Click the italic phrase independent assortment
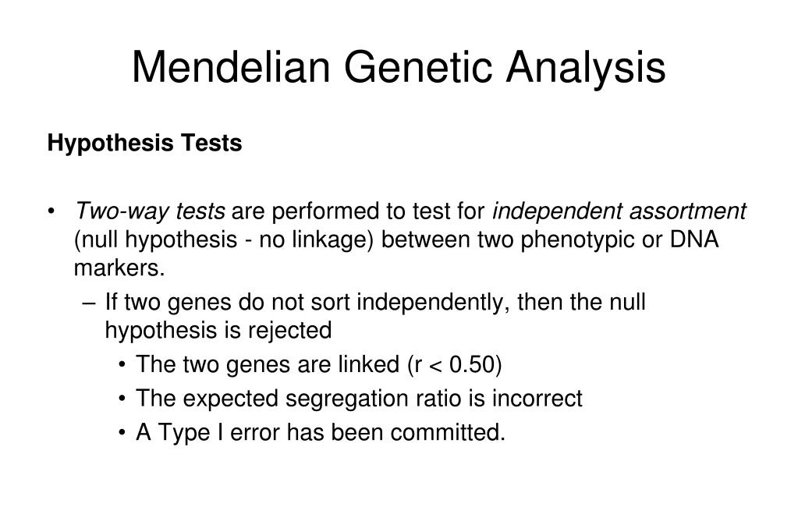 pos(619,211)
